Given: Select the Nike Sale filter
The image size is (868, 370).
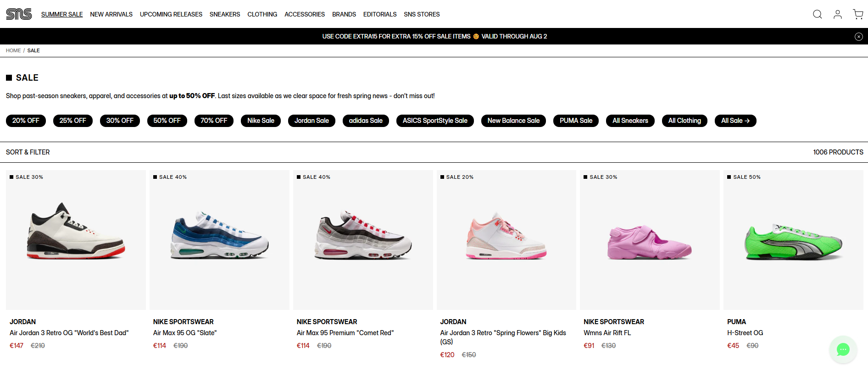Looking at the screenshot, I should click(261, 121).
